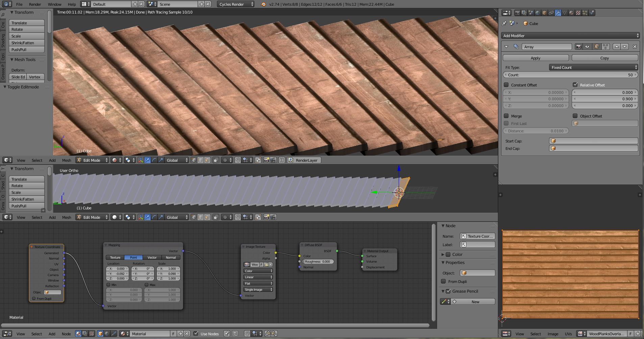
Task: Open the Add Modifier dropdown
Action: 570,35
